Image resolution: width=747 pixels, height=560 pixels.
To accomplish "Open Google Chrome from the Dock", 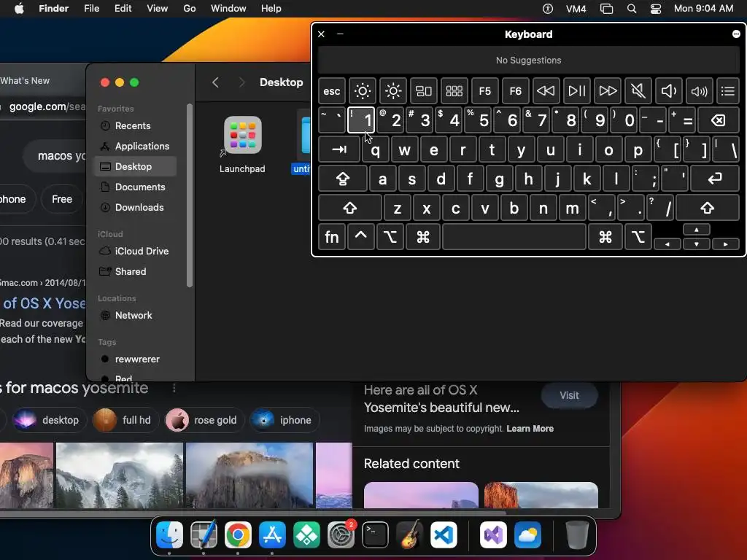I will coord(238,535).
